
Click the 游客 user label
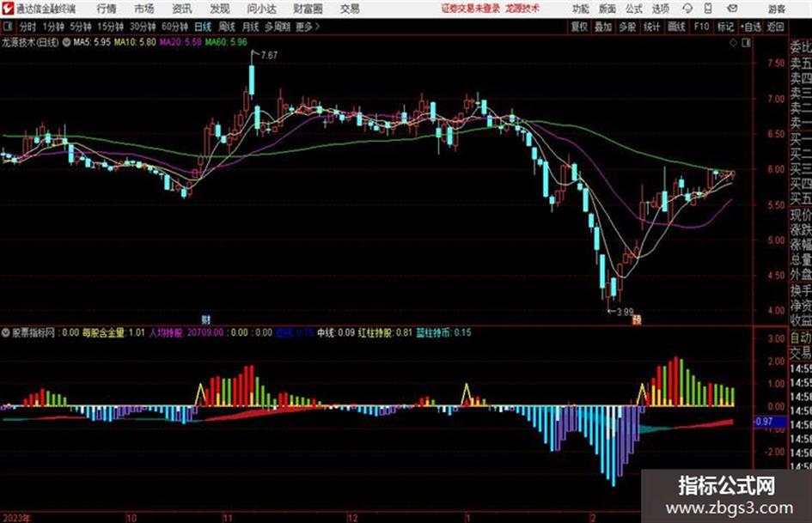[776, 9]
